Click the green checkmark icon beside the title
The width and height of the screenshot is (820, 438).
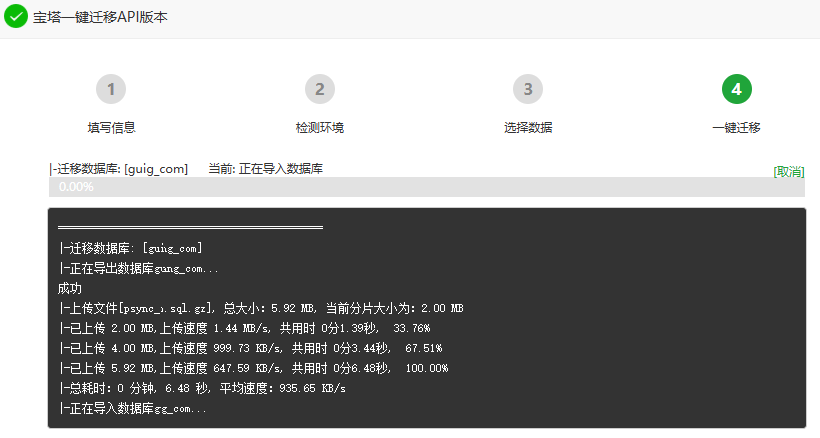pos(16,16)
